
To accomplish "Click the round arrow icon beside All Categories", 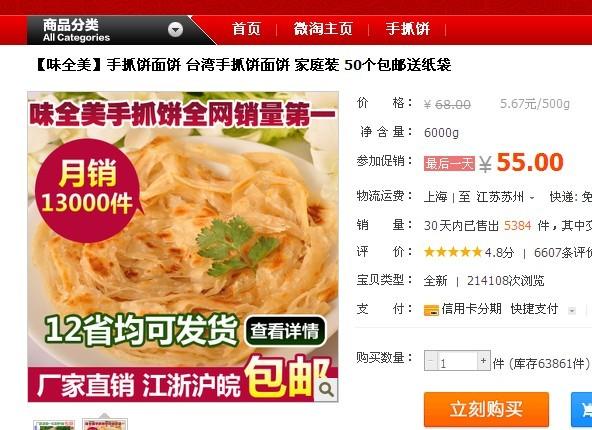I will click(x=175, y=29).
